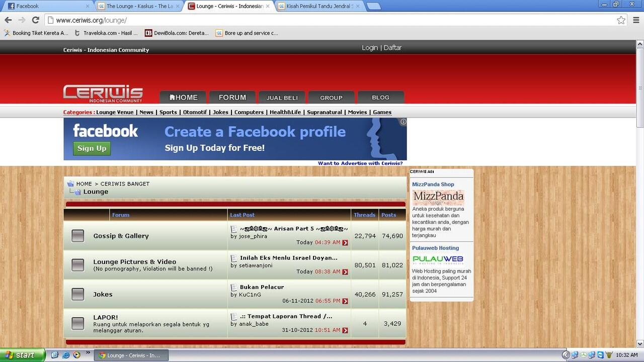Open the Health&Life category link
The width and height of the screenshot is (644, 362).
pos(285,112)
